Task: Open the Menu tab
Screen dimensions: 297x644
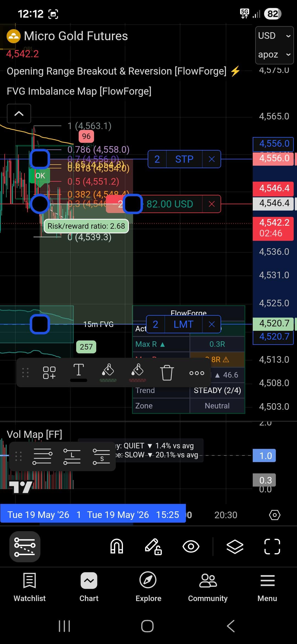Action: point(267,587)
